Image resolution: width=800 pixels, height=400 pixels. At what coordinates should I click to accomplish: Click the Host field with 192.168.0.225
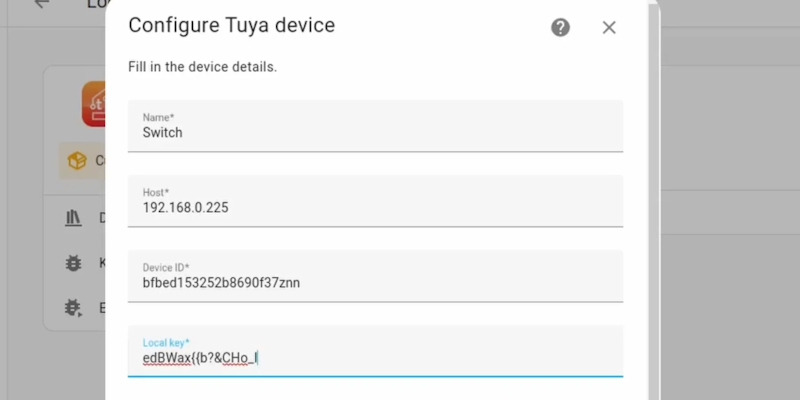click(x=375, y=207)
